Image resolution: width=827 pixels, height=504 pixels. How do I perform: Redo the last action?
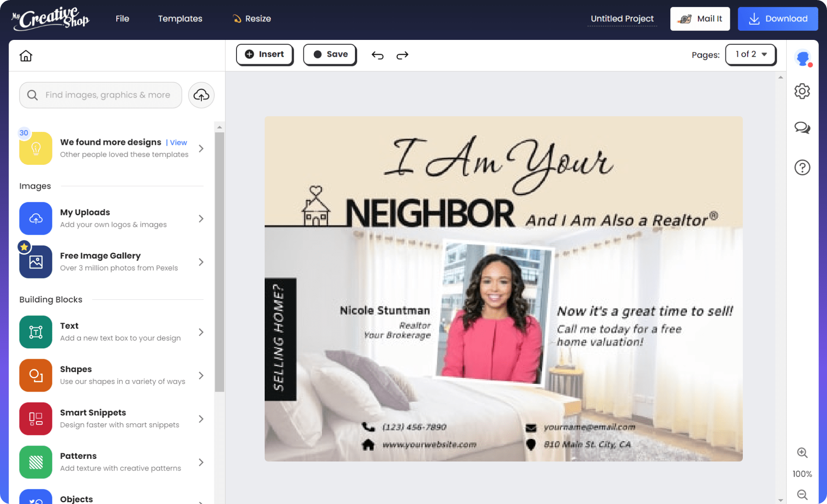402,55
